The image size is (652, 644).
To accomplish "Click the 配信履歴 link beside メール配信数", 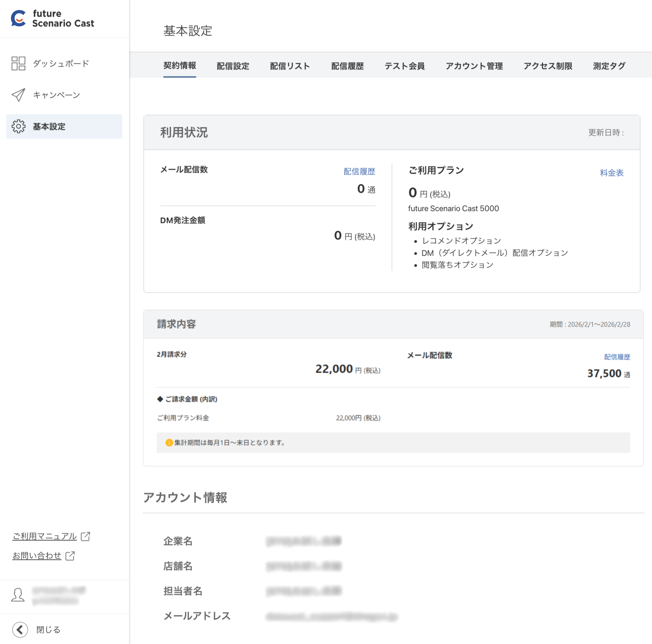I will click(x=359, y=171).
